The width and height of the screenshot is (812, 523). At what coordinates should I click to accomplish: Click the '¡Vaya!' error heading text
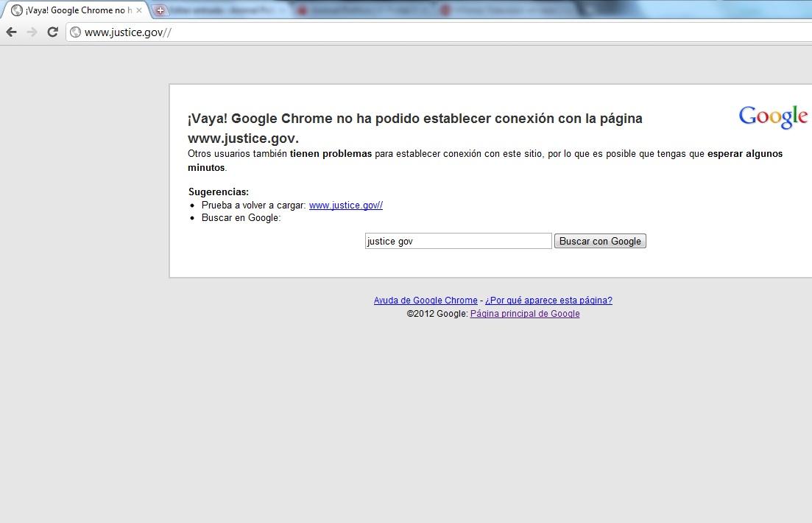tap(414, 119)
